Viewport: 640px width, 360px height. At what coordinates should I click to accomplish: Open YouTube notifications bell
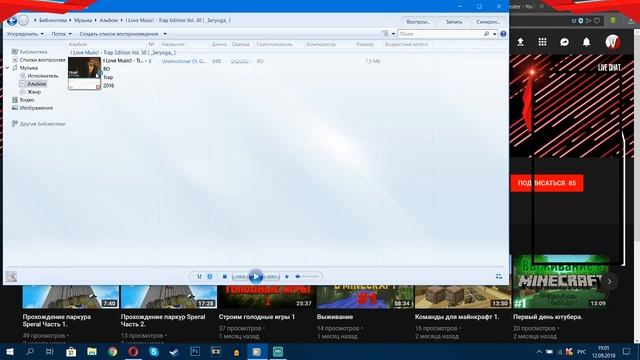(x=587, y=42)
